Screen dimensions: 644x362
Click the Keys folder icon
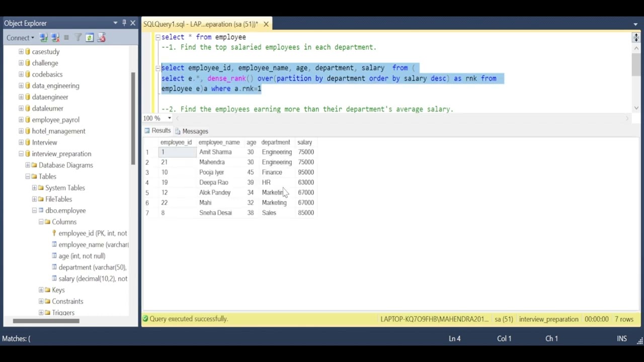[x=47, y=290]
